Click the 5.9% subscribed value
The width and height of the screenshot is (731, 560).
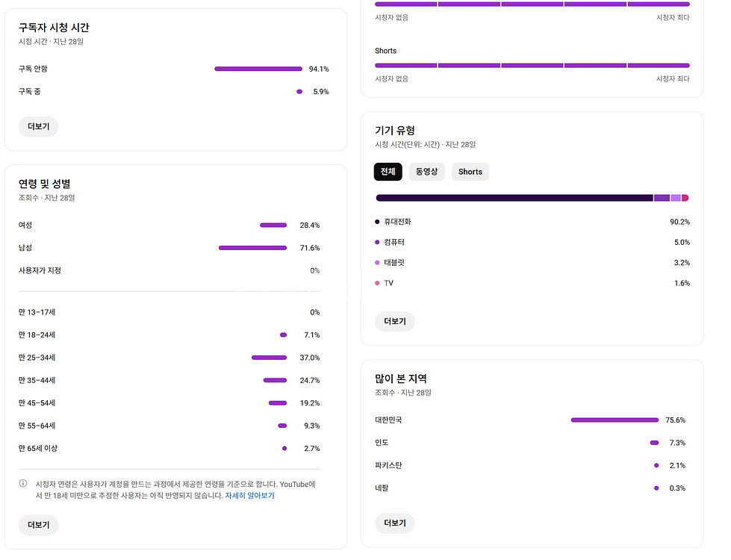(x=321, y=92)
